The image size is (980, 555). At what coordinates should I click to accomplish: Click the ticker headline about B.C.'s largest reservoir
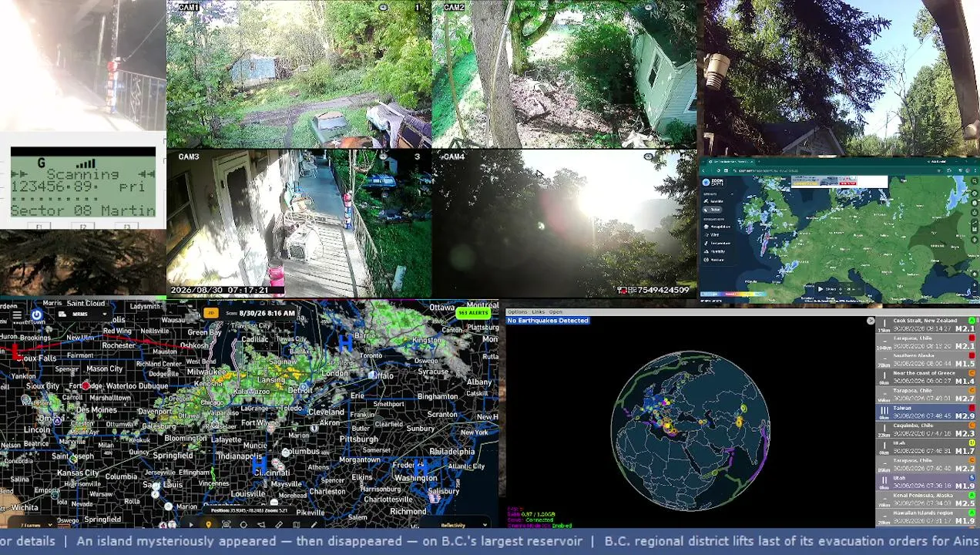click(x=331, y=541)
